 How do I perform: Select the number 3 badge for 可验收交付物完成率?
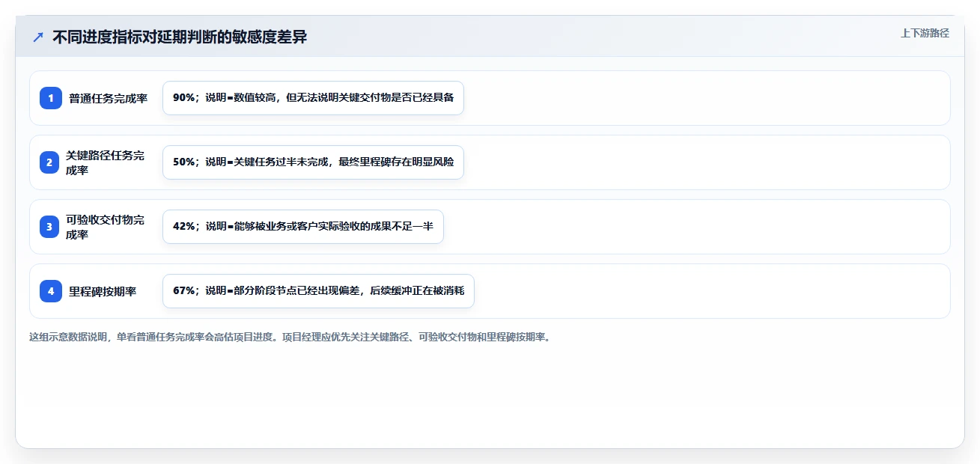coord(51,226)
